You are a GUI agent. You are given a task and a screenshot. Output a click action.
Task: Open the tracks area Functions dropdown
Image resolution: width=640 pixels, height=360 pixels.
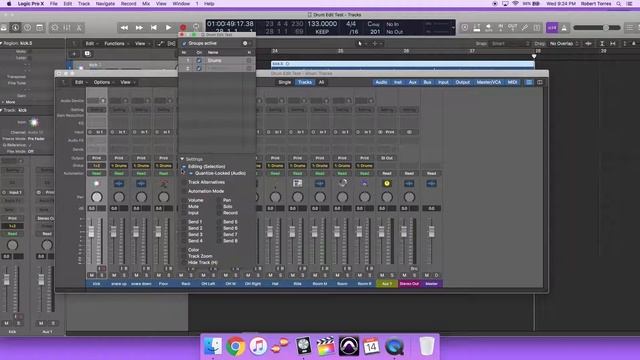116,43
